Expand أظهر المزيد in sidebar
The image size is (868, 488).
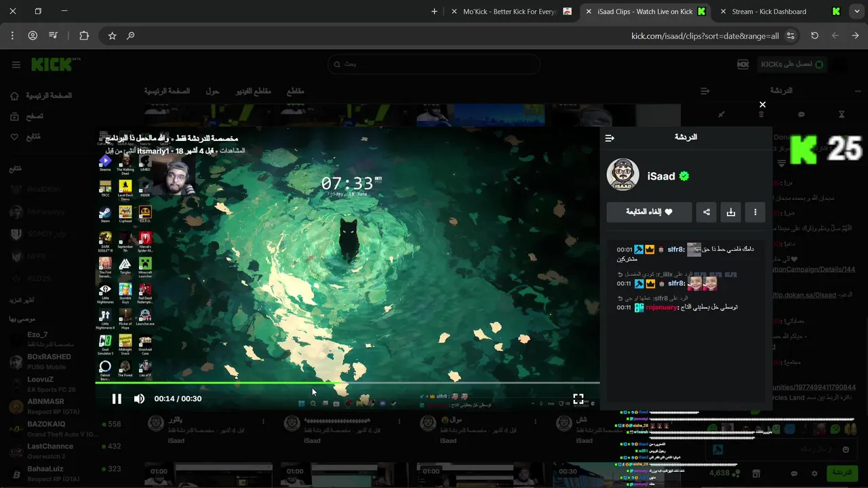22,300
